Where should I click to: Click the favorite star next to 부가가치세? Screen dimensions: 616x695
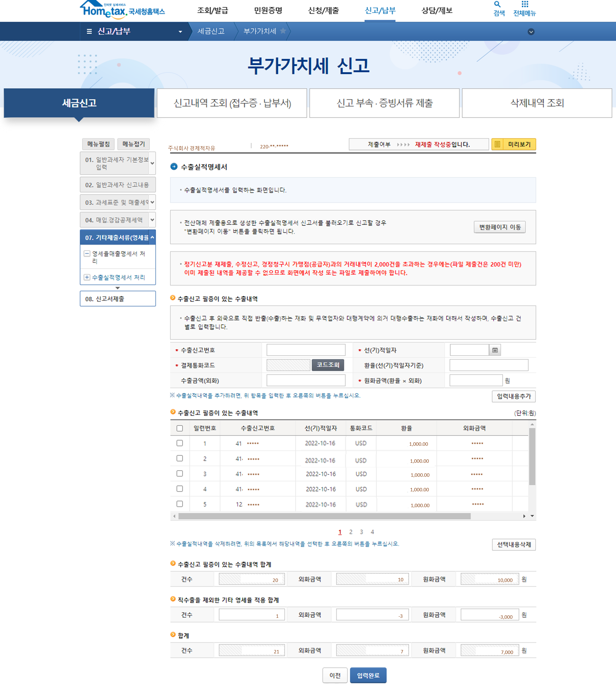pyautogui.click(x=283, y=31)
